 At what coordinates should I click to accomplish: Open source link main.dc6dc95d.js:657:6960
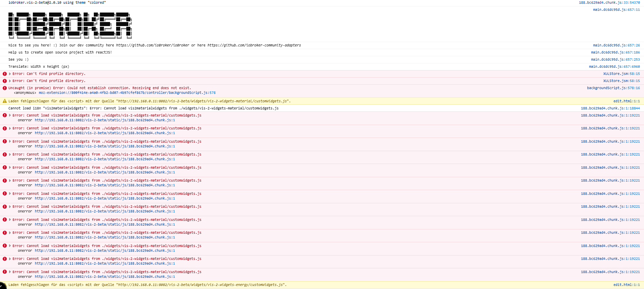(x=614, y=67)
